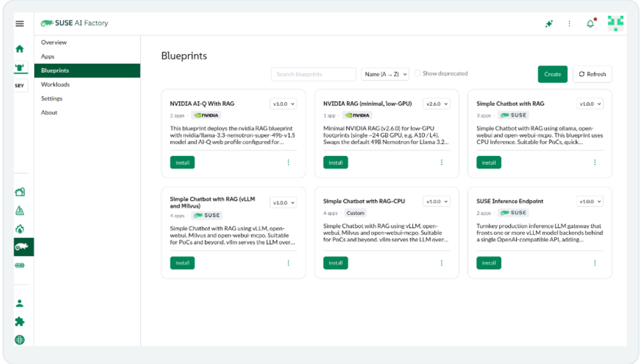The image size is (643, 364).
Task: Open the About menu item
Action: pos(87,112)
